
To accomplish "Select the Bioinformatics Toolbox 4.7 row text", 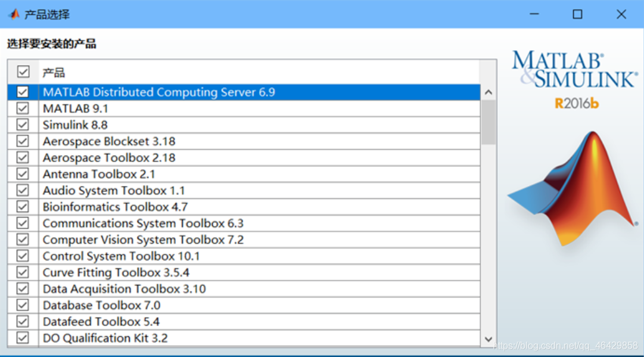I will click(x=116, y=207).
